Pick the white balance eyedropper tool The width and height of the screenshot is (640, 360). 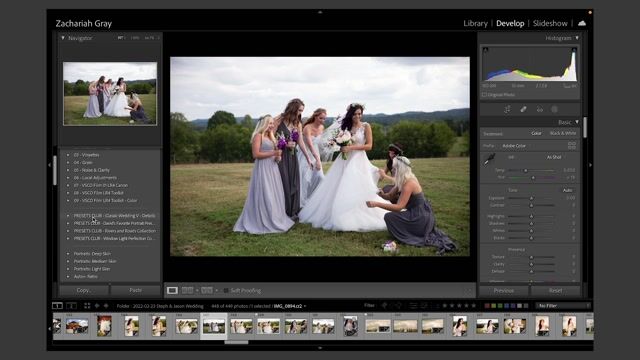pos(489,159)
